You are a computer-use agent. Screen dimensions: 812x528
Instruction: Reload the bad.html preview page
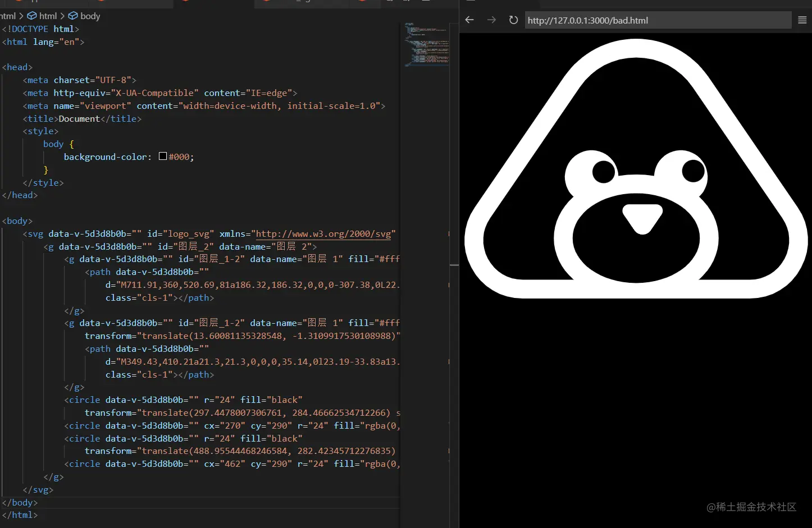pos(513,20)
